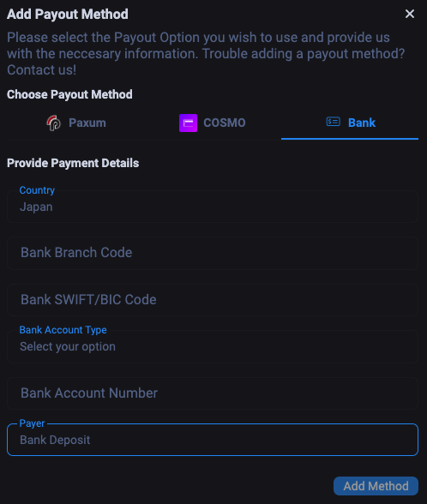Select the Bank tab label
Screen dimensions: 427x504
click(362, 123)
